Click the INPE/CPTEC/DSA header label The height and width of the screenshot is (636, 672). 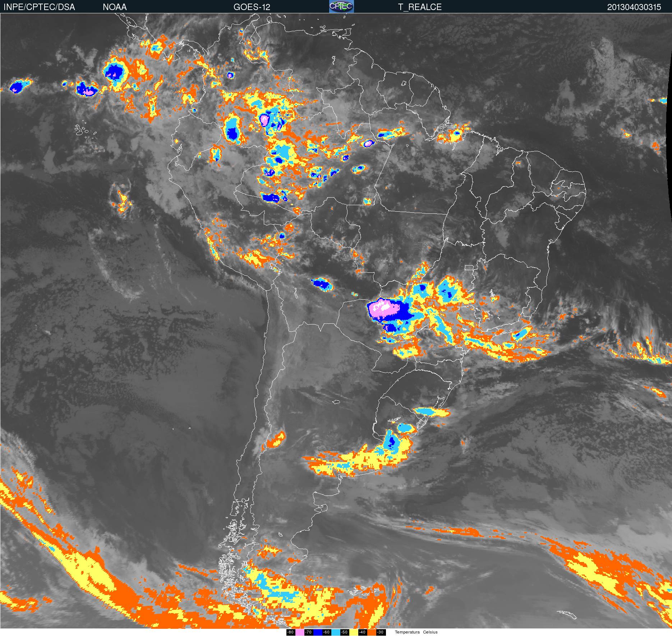coord(39,7)
